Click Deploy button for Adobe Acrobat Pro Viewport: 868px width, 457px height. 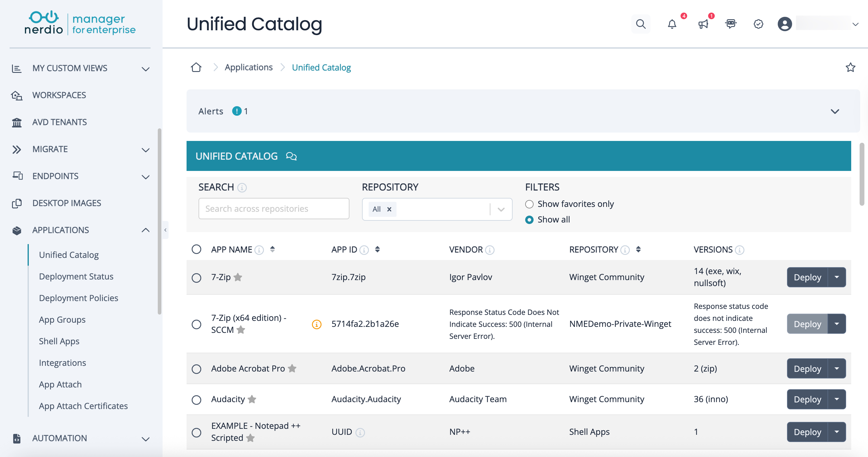807,369
